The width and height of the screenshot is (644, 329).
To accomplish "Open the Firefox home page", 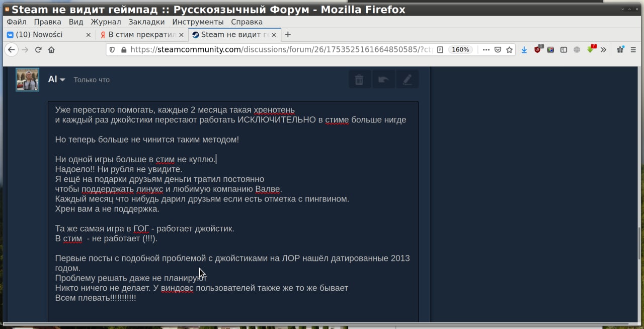I will tap(51, 50).
